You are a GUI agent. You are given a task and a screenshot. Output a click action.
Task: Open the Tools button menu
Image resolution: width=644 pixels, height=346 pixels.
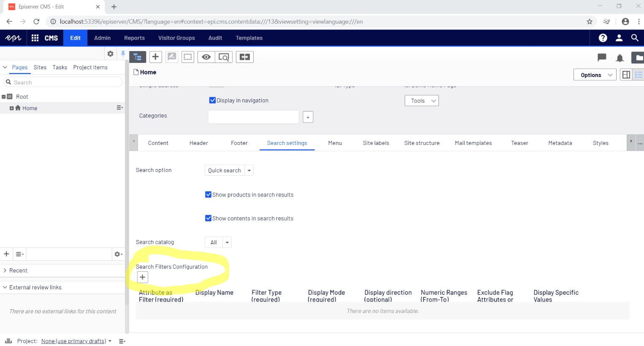click(x=421, y=101)
